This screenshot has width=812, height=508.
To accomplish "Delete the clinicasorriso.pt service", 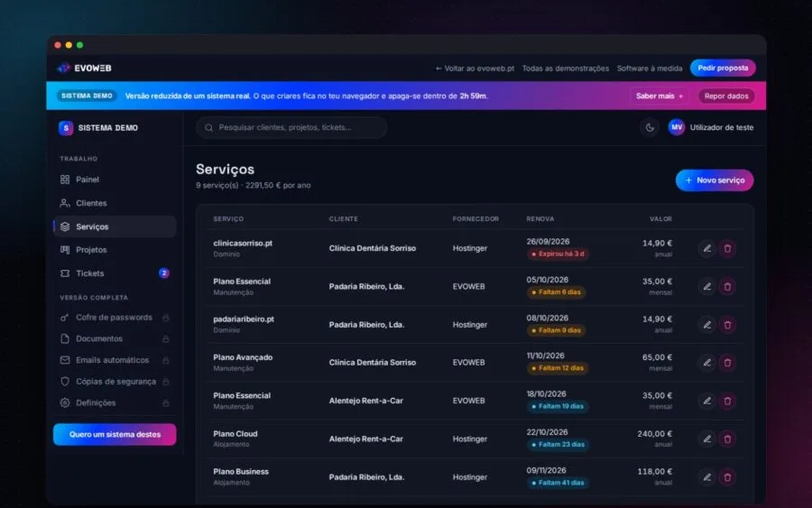I will (727, 248).
